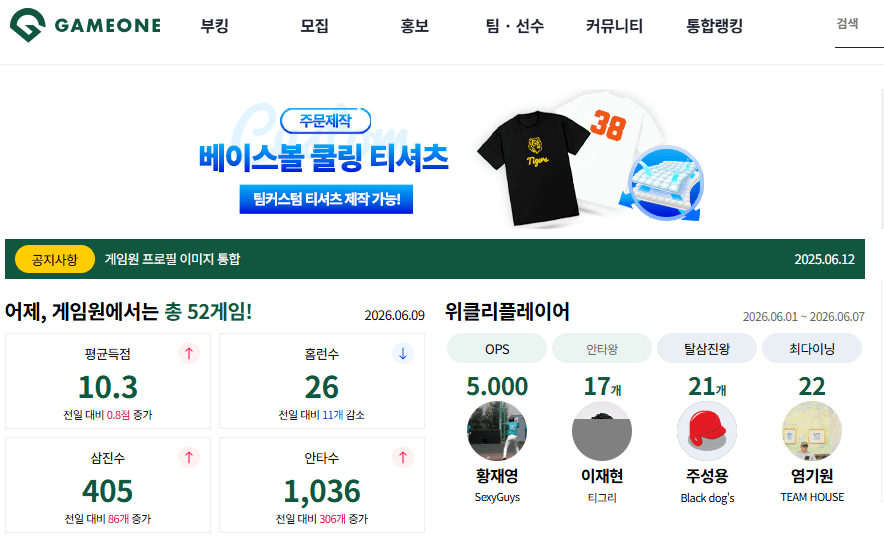
Task: Open notice 게임원 프로필 이미지 통합
Action: pos(173,259)
